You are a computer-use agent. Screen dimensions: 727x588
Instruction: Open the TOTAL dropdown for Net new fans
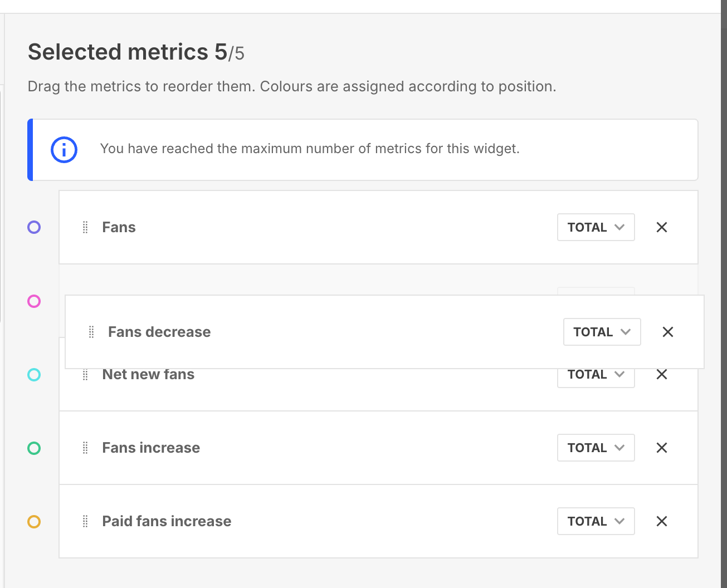click(x=596, y=377)
